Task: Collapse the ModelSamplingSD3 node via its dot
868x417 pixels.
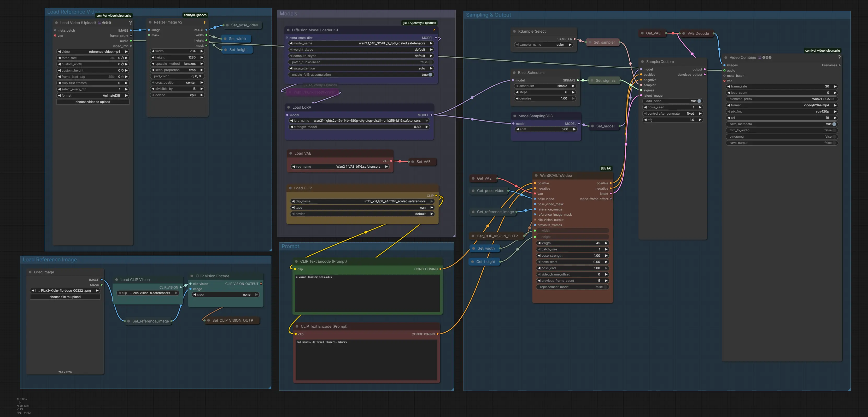Action: pos(514,116)
